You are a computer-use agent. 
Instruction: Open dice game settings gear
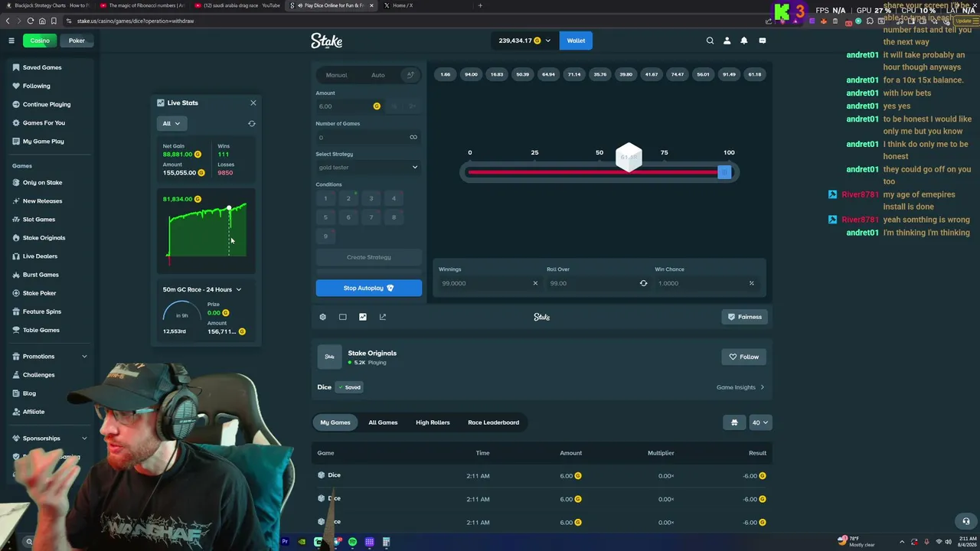tap(322, 317)
